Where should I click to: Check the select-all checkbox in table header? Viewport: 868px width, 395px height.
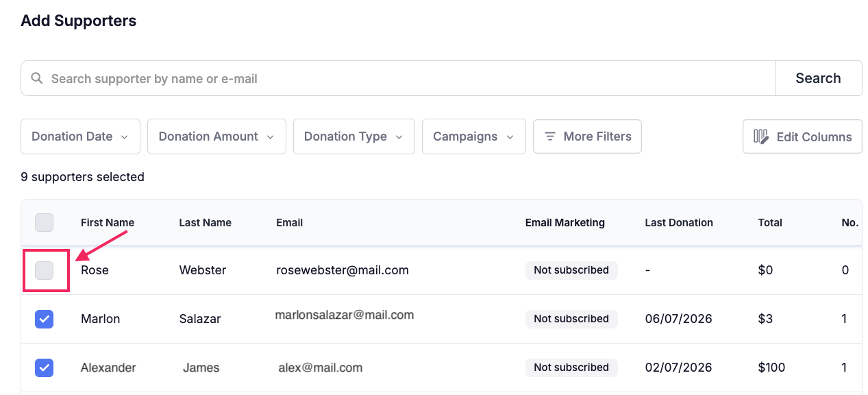[x=44, y=222]
